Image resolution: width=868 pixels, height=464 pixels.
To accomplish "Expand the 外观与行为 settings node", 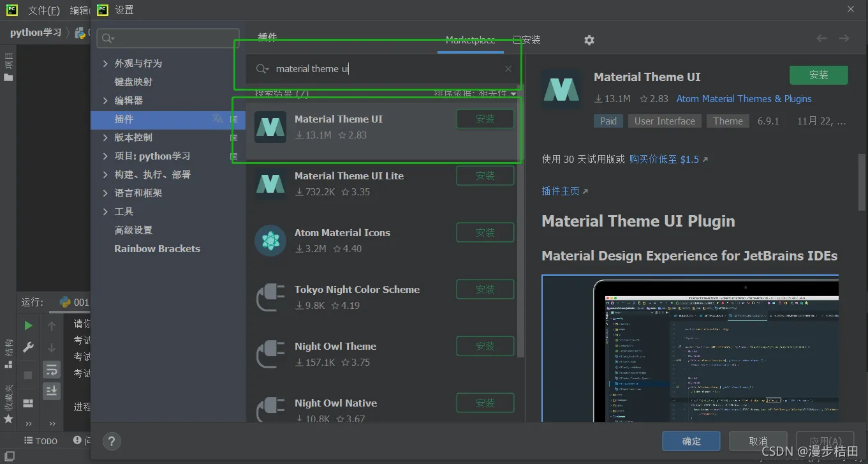I will [x=105, y=64].
